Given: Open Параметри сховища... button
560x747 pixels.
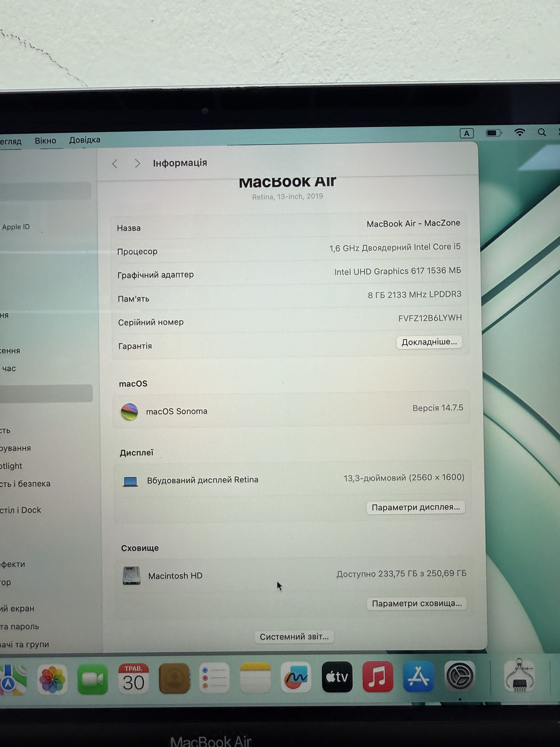Looking at the screenshot, I should click(x=417, y=603).
